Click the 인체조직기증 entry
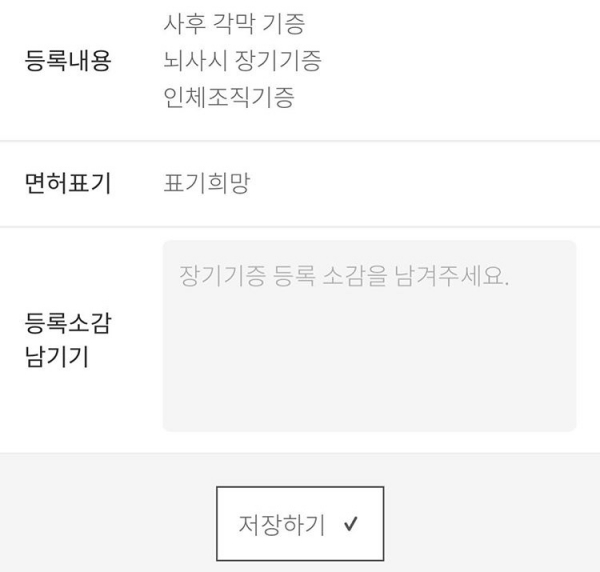Viewport: 600px width, 572px height. [229, 98]
